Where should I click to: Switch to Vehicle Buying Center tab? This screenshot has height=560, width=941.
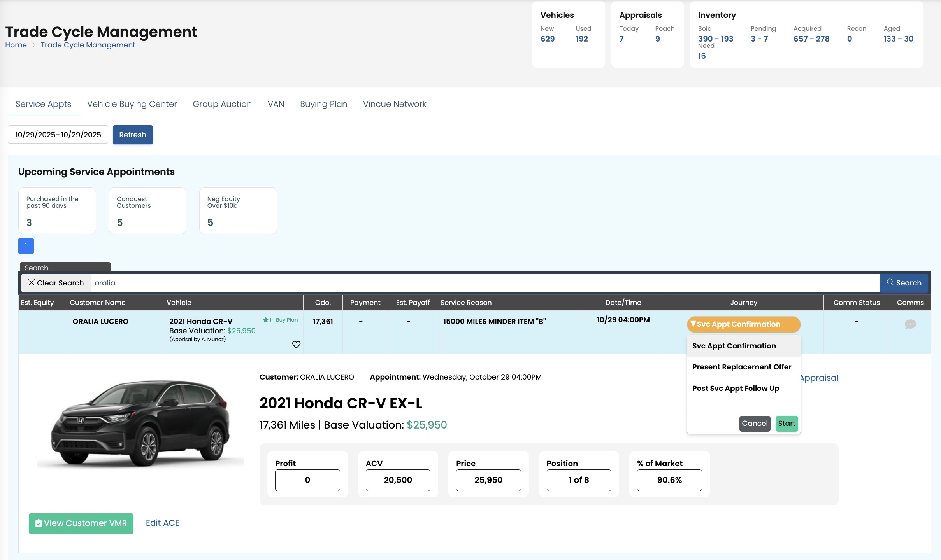[x=132, y=104]
